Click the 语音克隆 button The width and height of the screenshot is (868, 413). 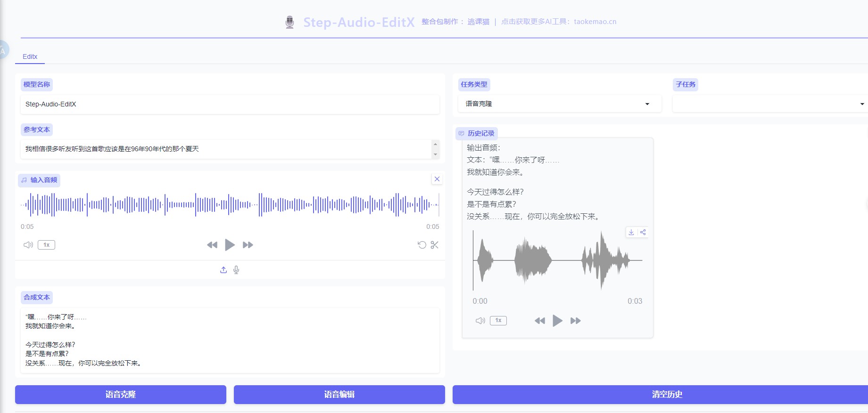tap(121, 395)
